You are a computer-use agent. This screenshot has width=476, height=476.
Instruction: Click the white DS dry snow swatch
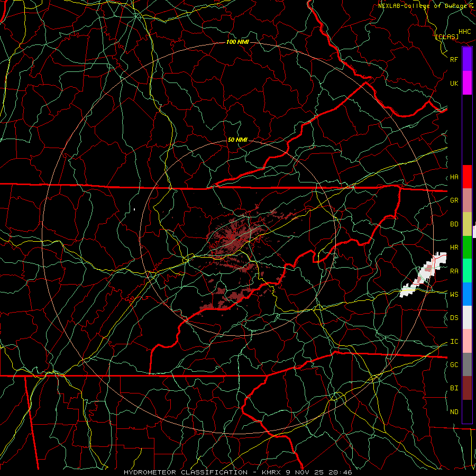point(467,317)
